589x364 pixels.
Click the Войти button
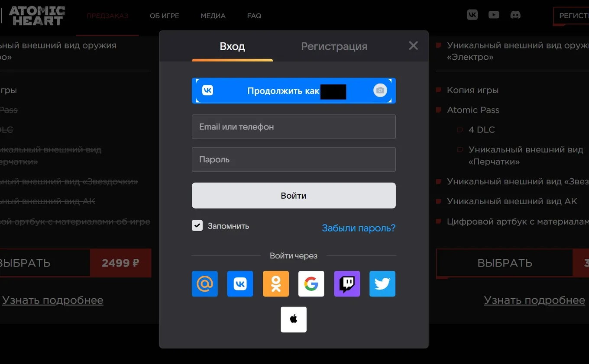(294, 196)
